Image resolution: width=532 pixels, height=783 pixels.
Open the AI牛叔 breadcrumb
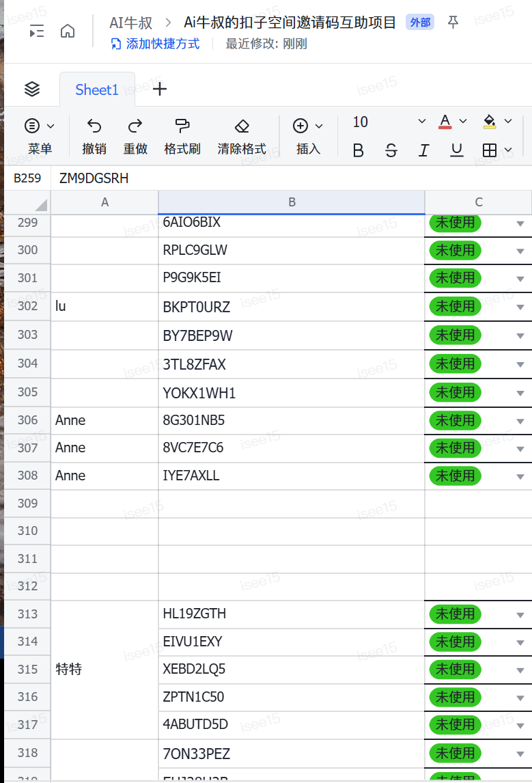[x=130, y=23]
